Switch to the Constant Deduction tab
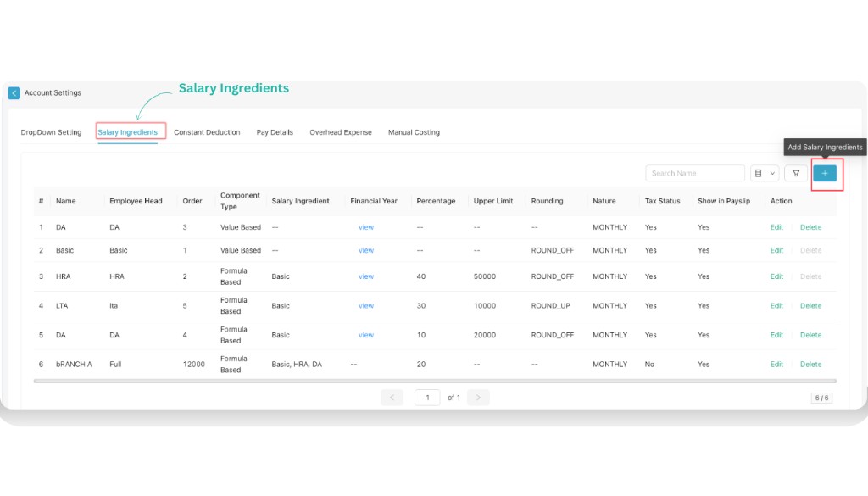868x496 pixels. [207, 132]
